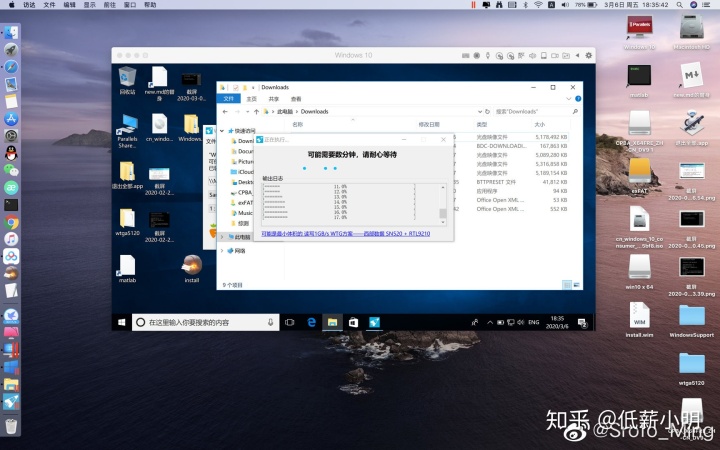Open the macOS 文件 menu
Viewport: 720px width, 450px height.
pyautogui.click(x=49, y=5)
